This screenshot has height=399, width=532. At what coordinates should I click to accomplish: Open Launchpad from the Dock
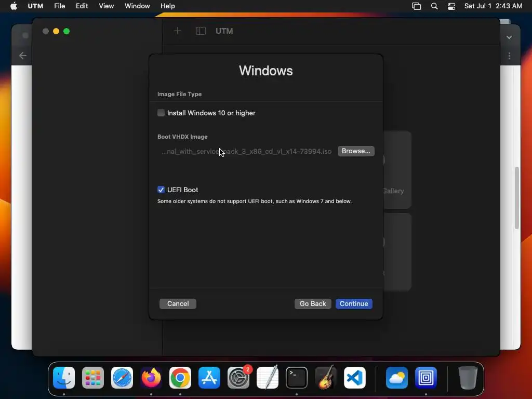coord(93,378)
